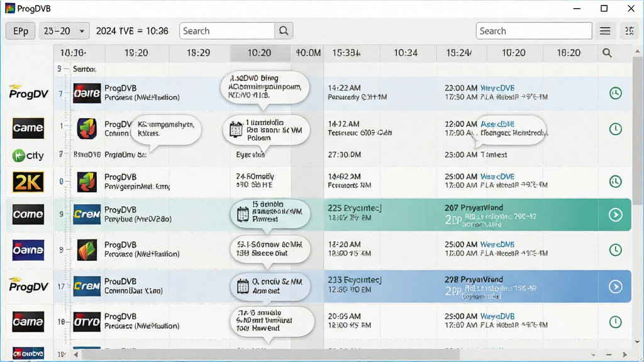Click the calendar icon in the blue row bubble

coord(243,286)
